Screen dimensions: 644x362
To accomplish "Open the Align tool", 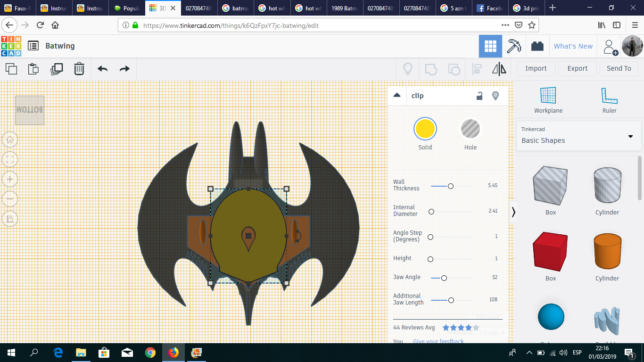I will (x=477, y=69).
